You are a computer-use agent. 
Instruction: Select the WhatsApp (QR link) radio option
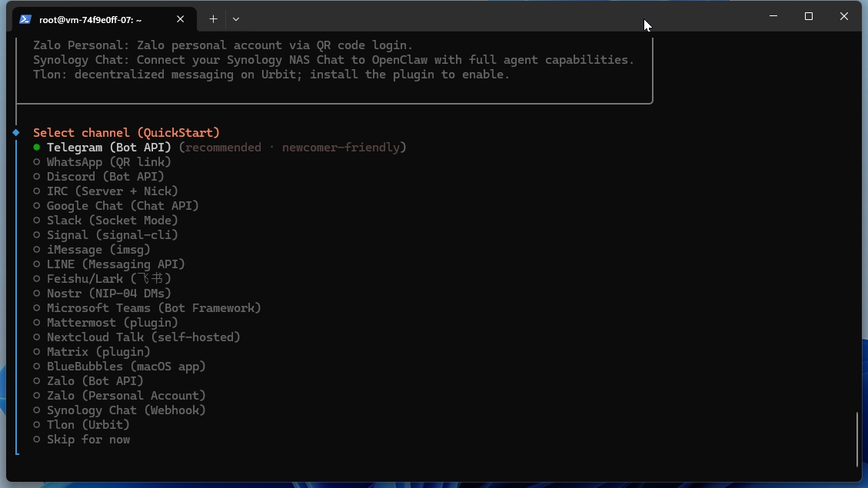[x=102, y=162]
